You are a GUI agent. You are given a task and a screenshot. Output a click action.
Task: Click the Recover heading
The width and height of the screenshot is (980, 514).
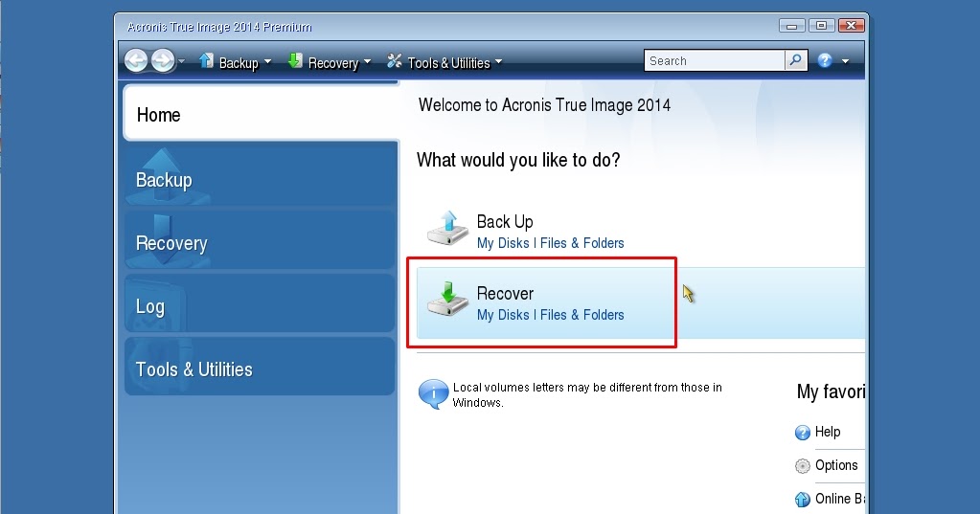(505, 294)
